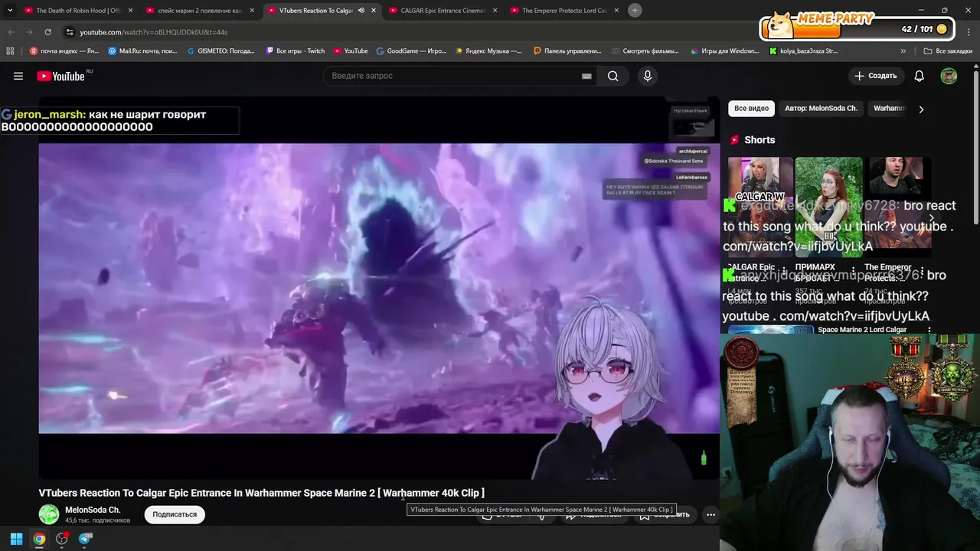Open the почта яндекс bookmark
Viewport: 980px width, 551px height.
click(x=64, y=51)
